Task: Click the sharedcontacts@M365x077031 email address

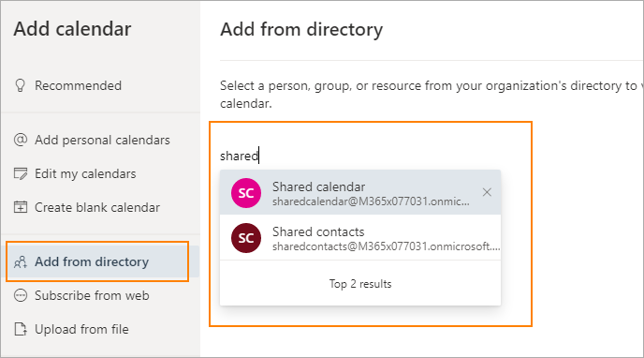Action: click(x=386, y=246)
